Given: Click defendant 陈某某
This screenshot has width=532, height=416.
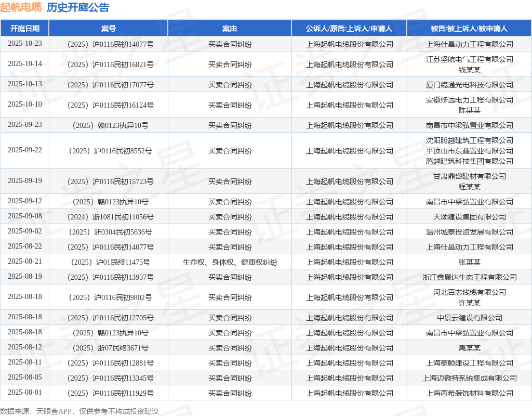Looking at the screenshot, I should 470,110.
